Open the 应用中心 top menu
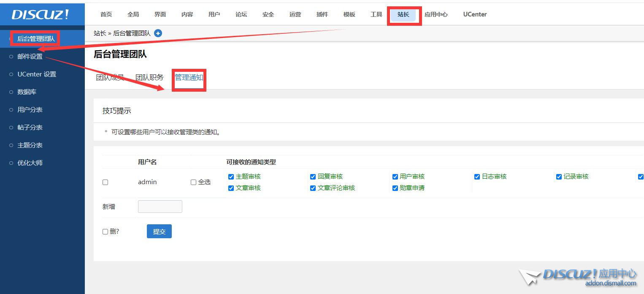The height and width of the screenshot is (294, 644). pyautogui.click(x=436, y=14)
